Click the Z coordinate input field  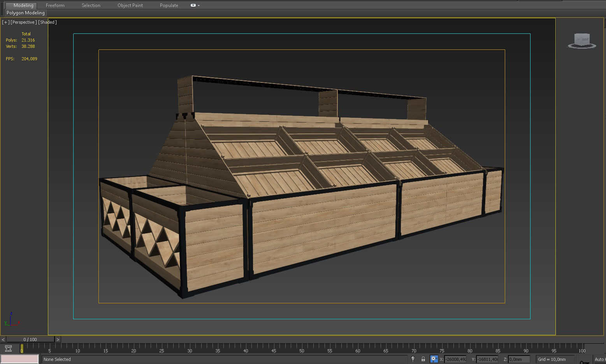tap(519, 359)
